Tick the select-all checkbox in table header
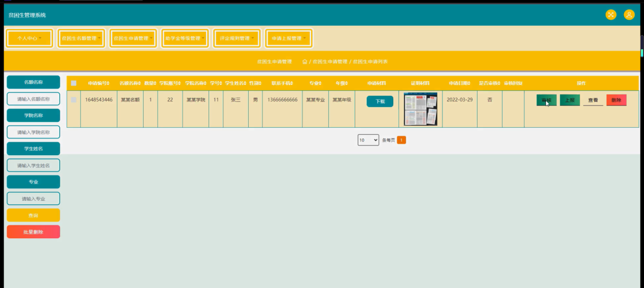The width and height of the screenshot is (644, 288). point(74,83)
